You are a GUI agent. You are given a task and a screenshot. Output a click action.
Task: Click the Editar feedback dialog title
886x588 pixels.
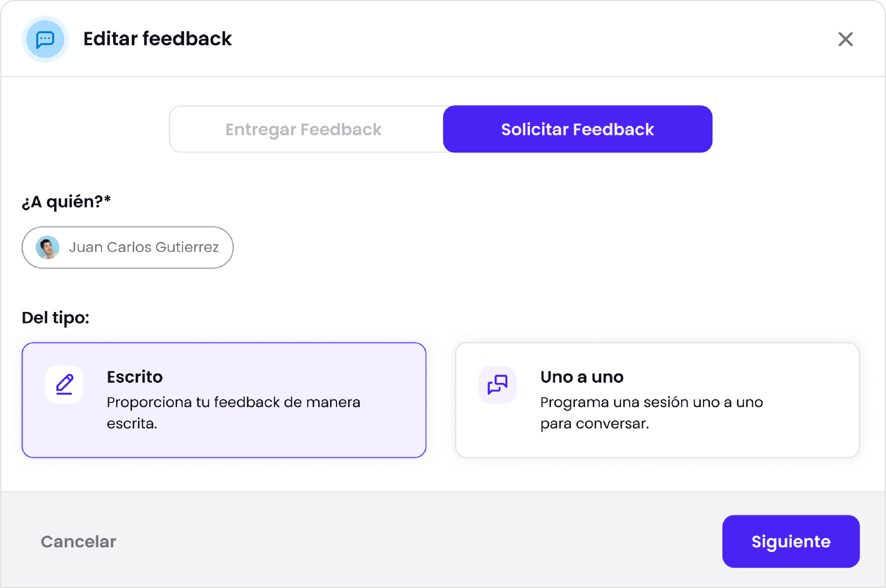(158, 39)
